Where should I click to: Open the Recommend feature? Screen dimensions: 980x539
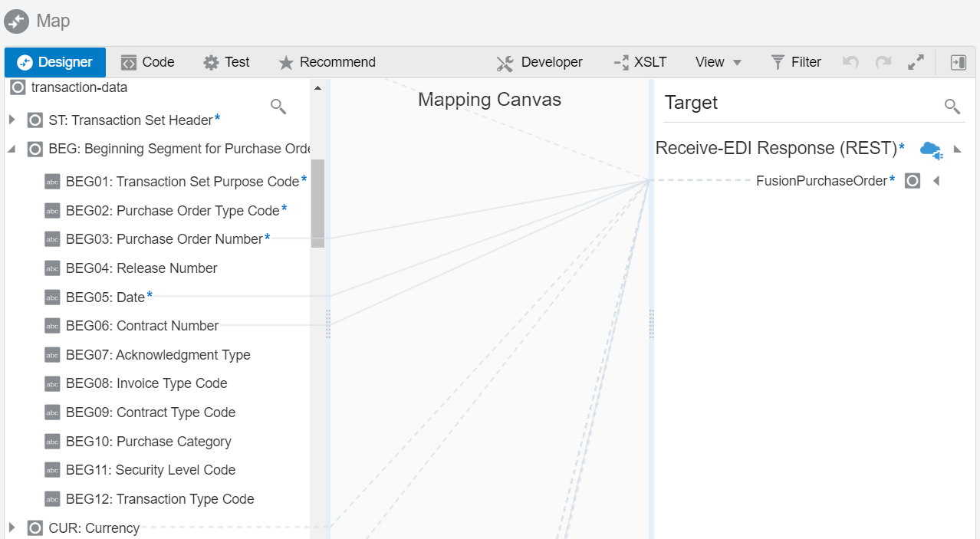pos(327,62)
